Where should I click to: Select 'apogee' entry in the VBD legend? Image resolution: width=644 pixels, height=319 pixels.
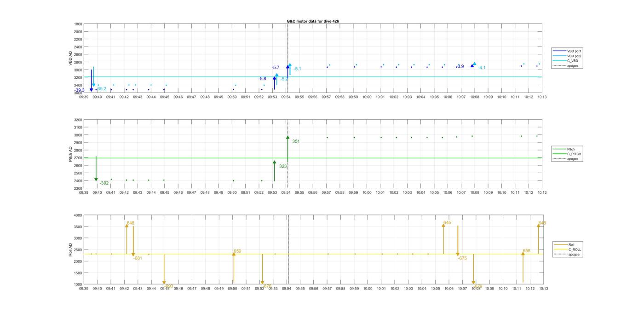click(573, 65)
